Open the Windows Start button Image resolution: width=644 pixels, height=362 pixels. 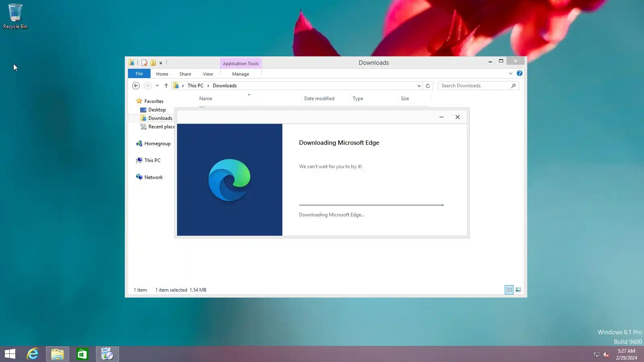click(x=10, y=354)
